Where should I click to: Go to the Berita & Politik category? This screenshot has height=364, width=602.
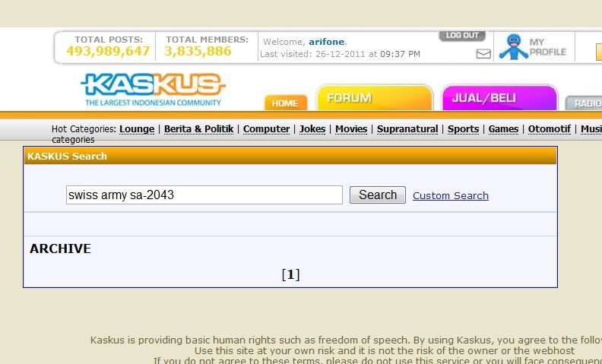198,129
